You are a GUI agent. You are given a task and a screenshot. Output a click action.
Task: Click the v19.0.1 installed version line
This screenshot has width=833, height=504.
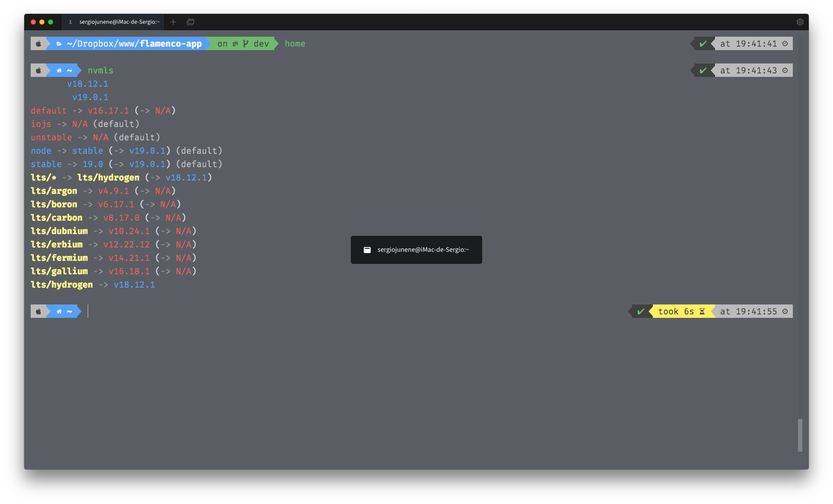[90, 97]
